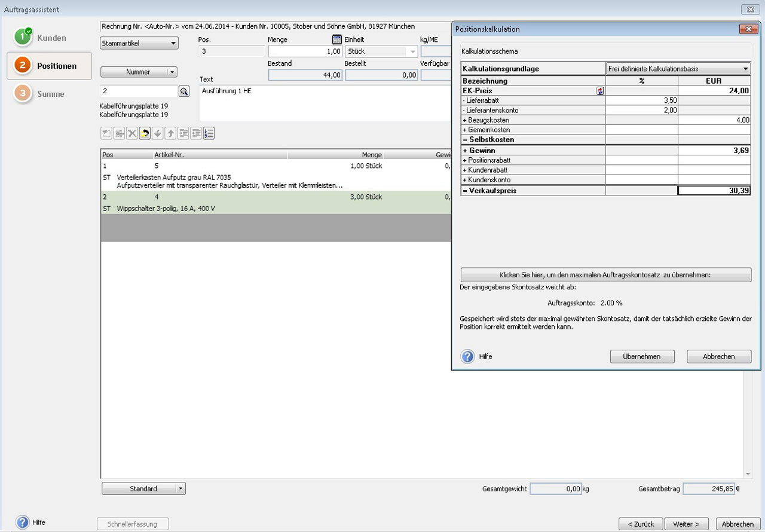
Task: Click the Gesamtbetrag field showing 245,85
Action: coord(709,489)
